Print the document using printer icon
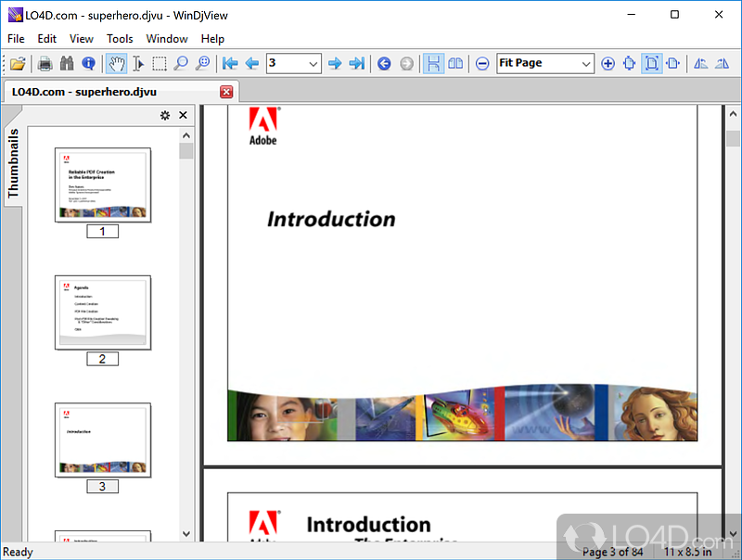The height and width of the screenshot is (560, 742). (45, 63)
